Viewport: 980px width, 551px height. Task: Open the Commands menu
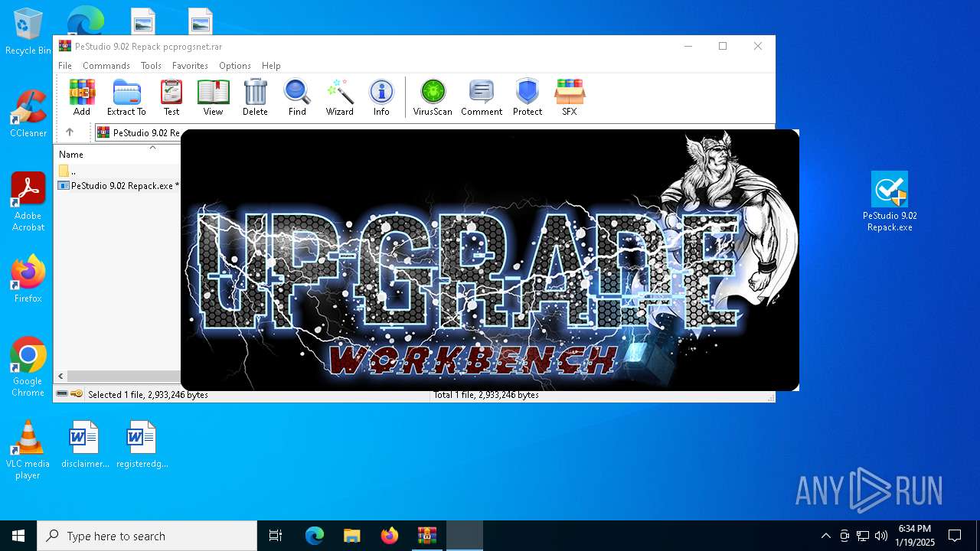point(106,66)
